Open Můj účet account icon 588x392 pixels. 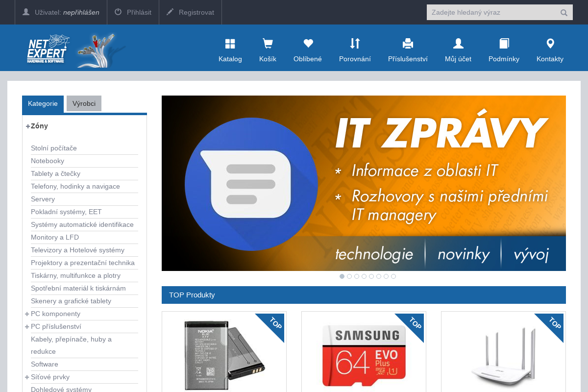click(458, 43)
